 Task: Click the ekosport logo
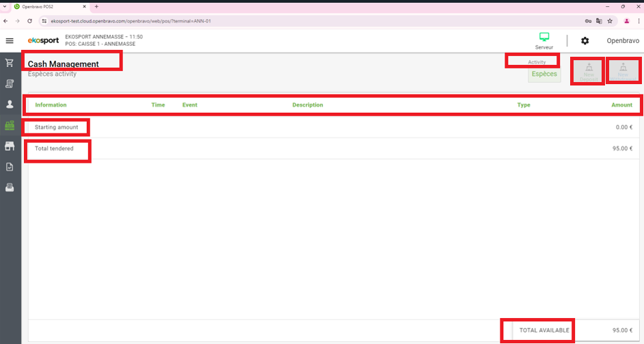click(43, 40)
